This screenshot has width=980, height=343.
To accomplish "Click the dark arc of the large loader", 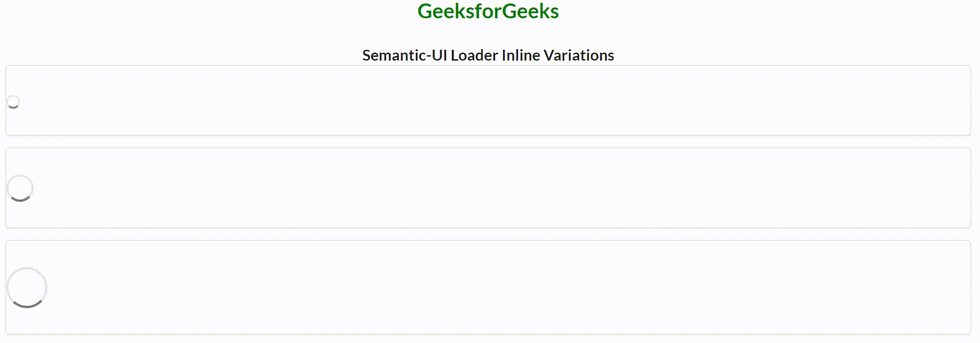I will point(27,306).
